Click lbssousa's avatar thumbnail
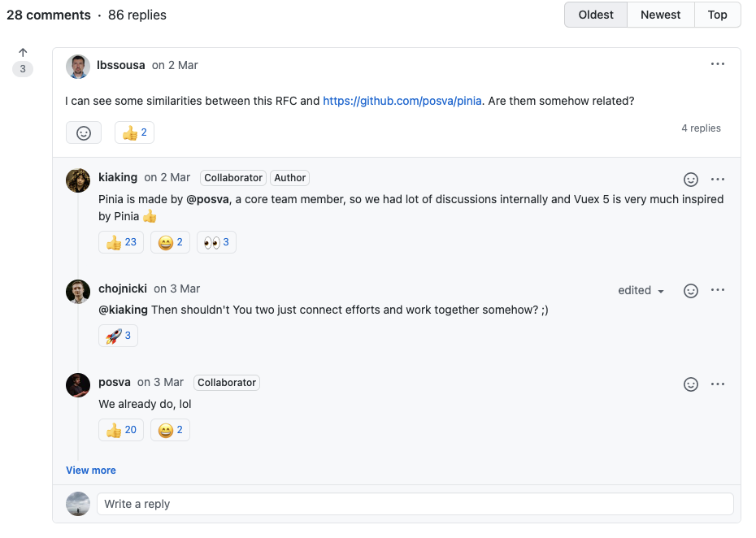 78,66
